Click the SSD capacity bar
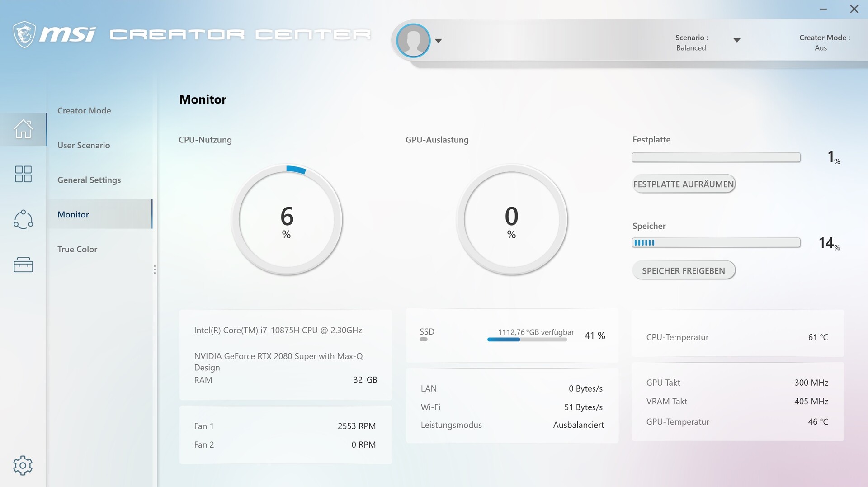 pos(527,340)
